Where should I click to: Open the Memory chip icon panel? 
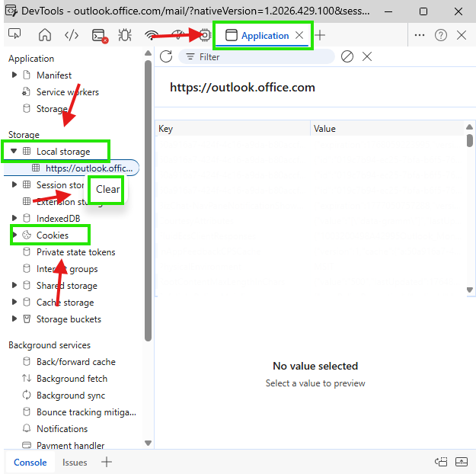click(x=205, y=35)
